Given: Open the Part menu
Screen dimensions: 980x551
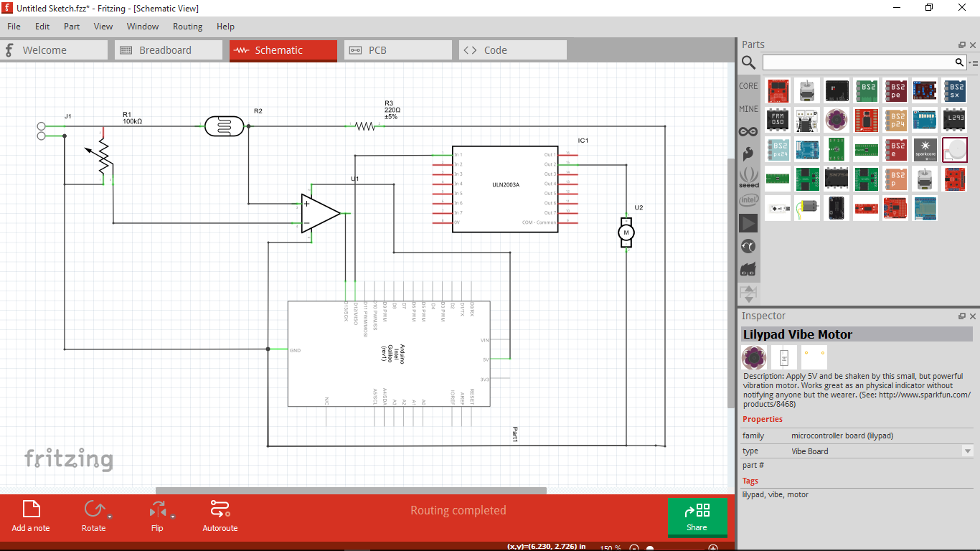Looking at the screenshot, I should (x=72, y=26).
